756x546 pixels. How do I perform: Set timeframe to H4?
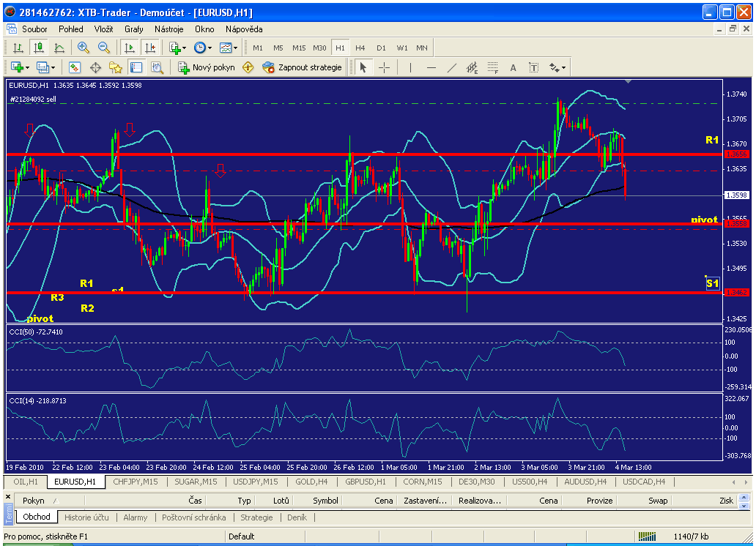360,48
